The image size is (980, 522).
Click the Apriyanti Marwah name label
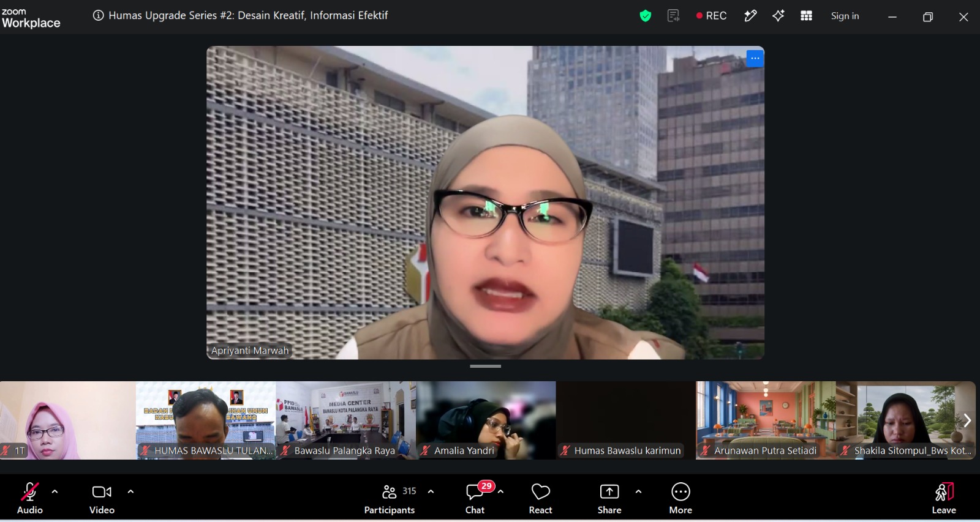[x=250, y=351]
